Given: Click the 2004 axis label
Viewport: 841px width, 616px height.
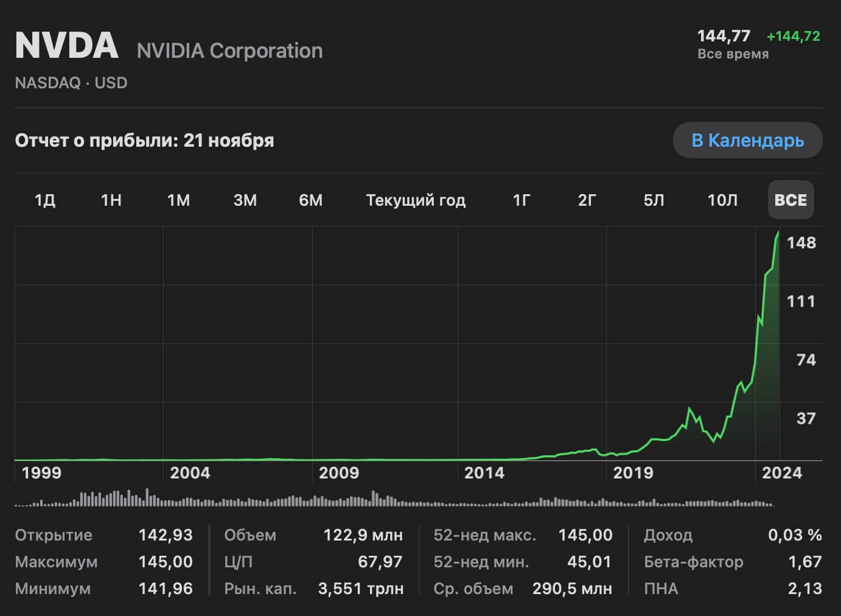Looking at the screenshot, I should (x=190, y=473).
